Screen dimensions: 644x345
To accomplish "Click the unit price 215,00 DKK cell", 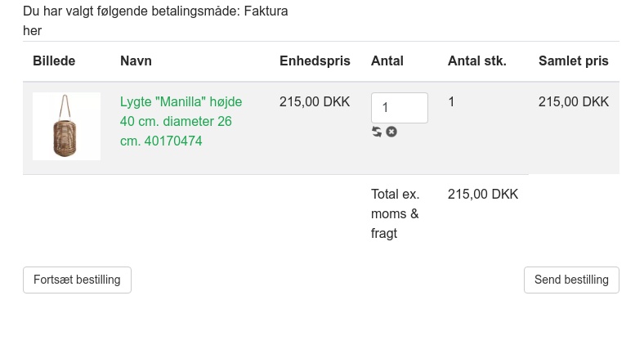I will (315, 102).
